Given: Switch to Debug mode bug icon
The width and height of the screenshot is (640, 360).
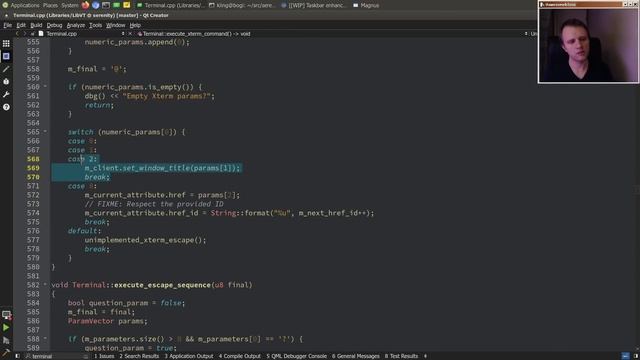Looking at the screenshot, I should point(6,82).
